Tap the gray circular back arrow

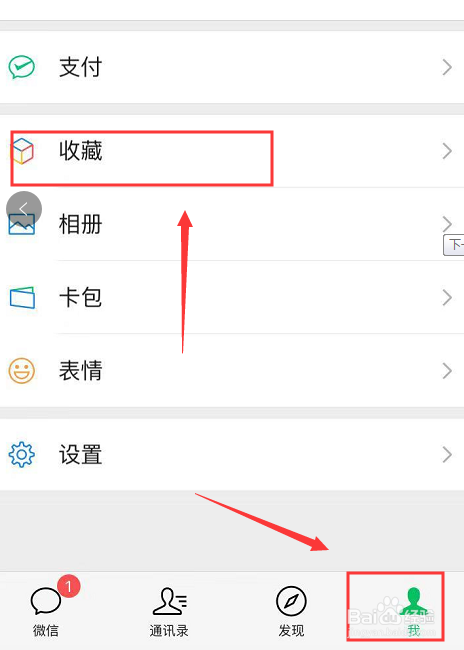pyautogui.click(x=24, y=209)
